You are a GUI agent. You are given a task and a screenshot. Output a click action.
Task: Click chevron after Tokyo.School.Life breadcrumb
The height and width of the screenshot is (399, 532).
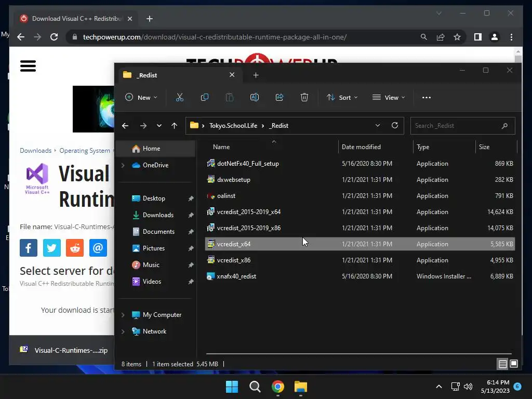263,126
